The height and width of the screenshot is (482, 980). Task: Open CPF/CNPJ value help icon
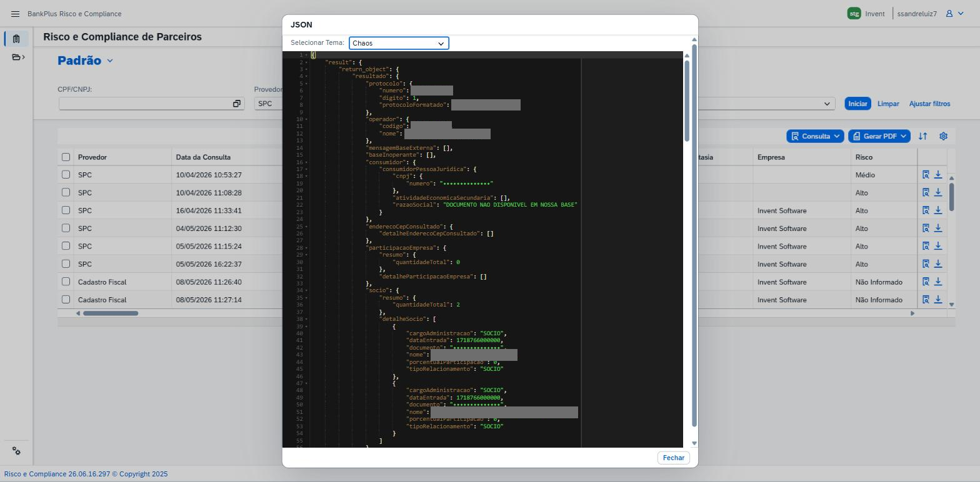pyautogui.click(x=237, y=104)
